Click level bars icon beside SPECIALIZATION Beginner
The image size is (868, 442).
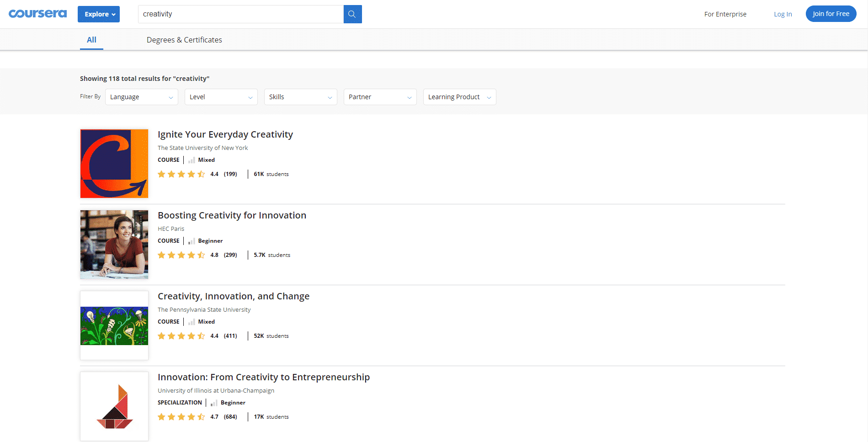click(x=214, y=403)
